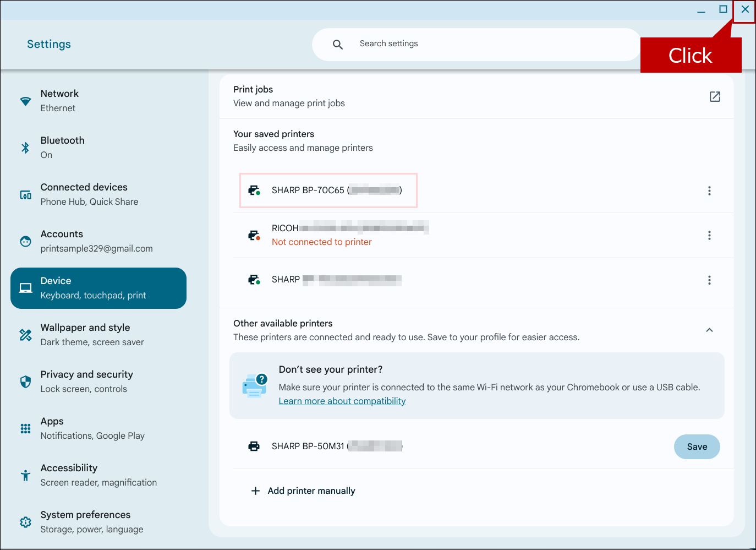Screen dimensions: 756x550
Task: Open more options for RICOH printer
Action: (709, 235)
